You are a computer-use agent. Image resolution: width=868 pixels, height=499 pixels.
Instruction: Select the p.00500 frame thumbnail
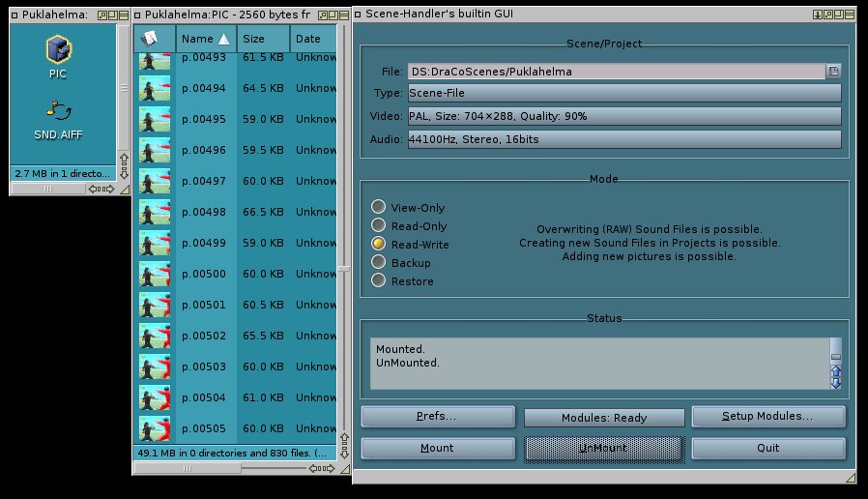point(155,274)
